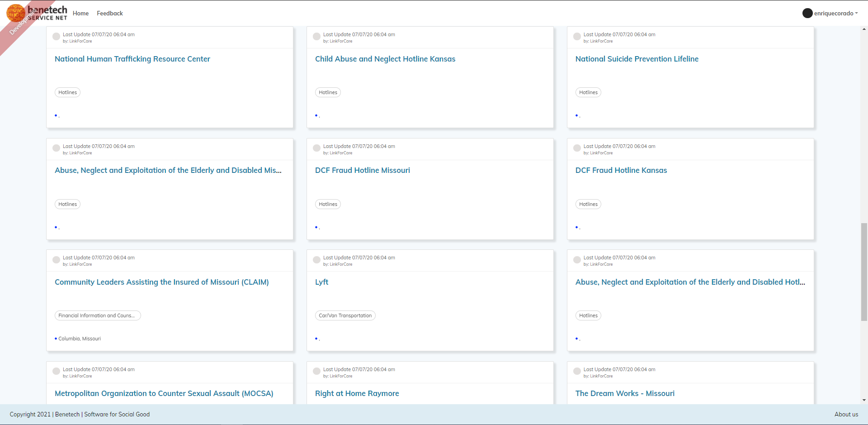Select the Home menu item
This screenshot has width=868, height=425.
tap(80, 13)
